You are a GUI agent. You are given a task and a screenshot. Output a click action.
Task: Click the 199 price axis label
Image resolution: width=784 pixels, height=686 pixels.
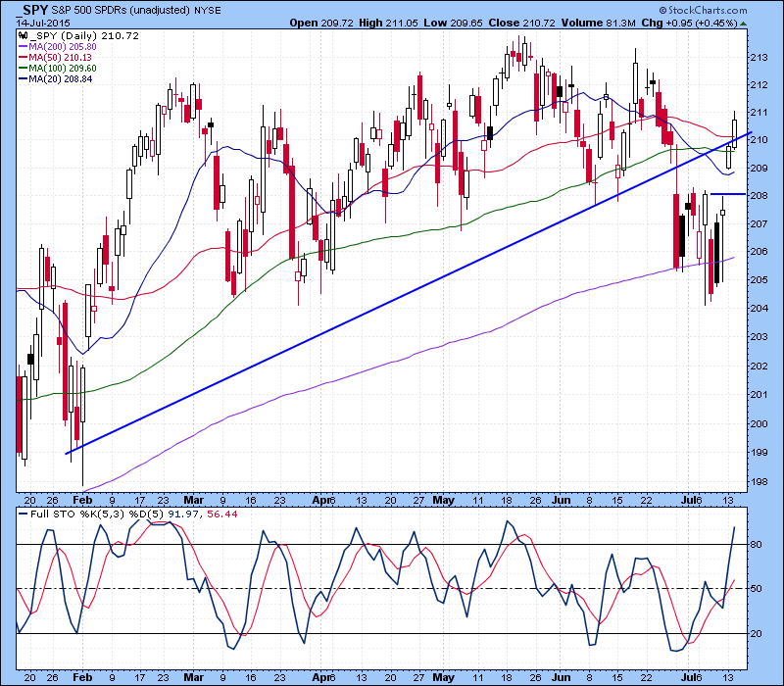(x=759, y=453)
